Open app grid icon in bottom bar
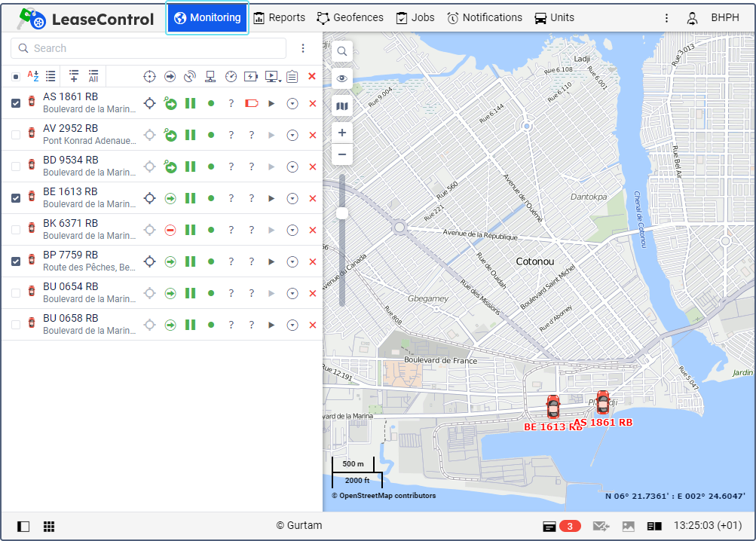Screen dimensions: 756x541 pos(49,527)
